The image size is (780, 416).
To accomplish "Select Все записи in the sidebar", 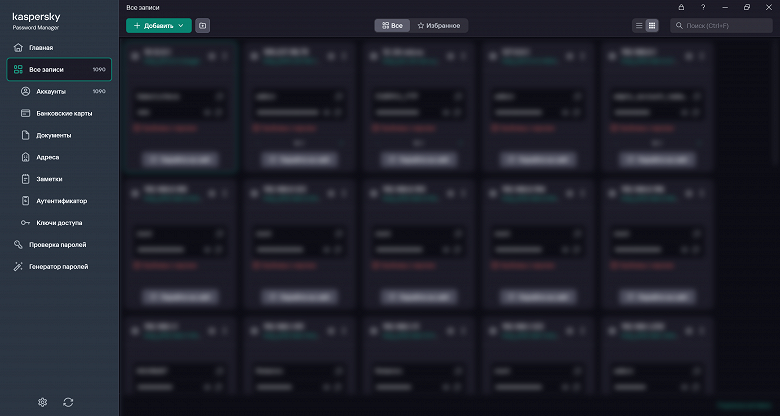I will coord(59,70).
